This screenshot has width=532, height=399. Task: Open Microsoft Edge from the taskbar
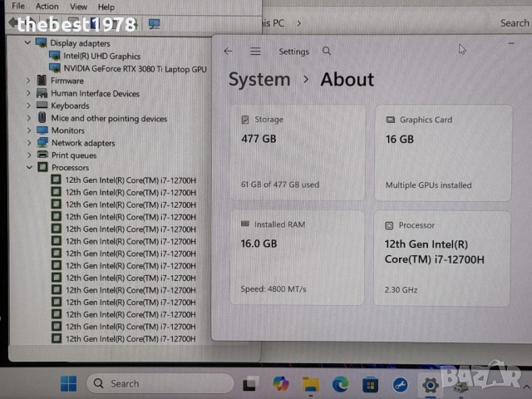[x=340, y=384]
